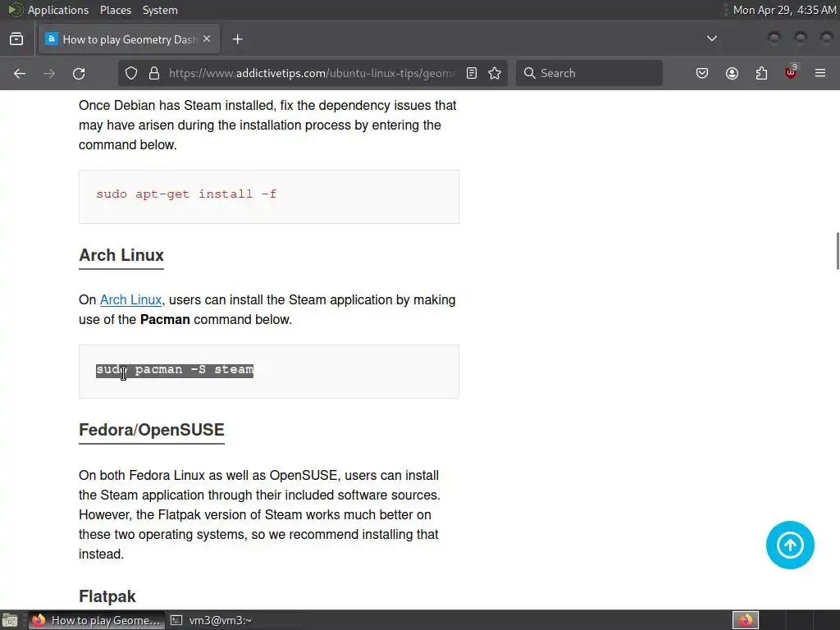This screenshot has height=630, width=840.
Task: Reload the current page
Action: coord(79,73)
